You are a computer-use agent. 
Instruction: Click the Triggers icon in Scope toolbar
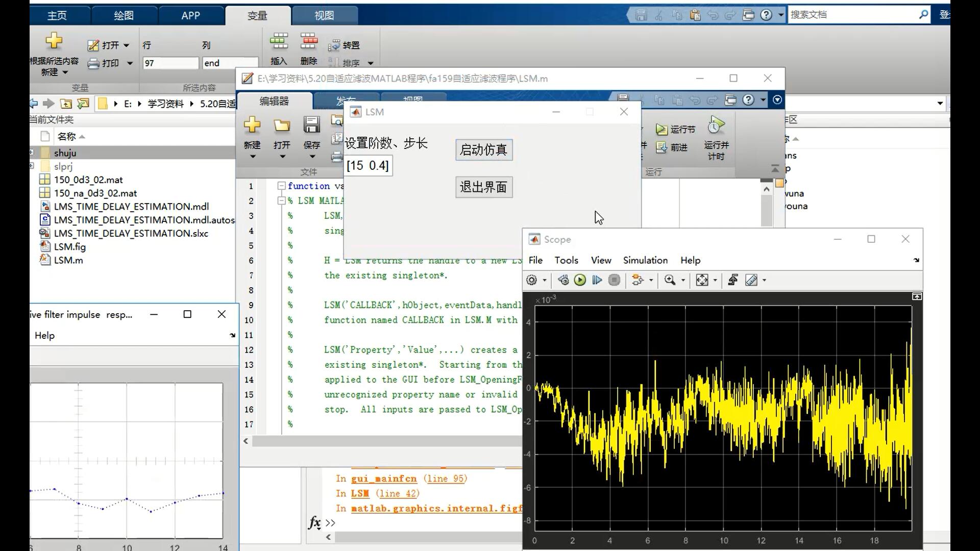(x=733, y=280)
